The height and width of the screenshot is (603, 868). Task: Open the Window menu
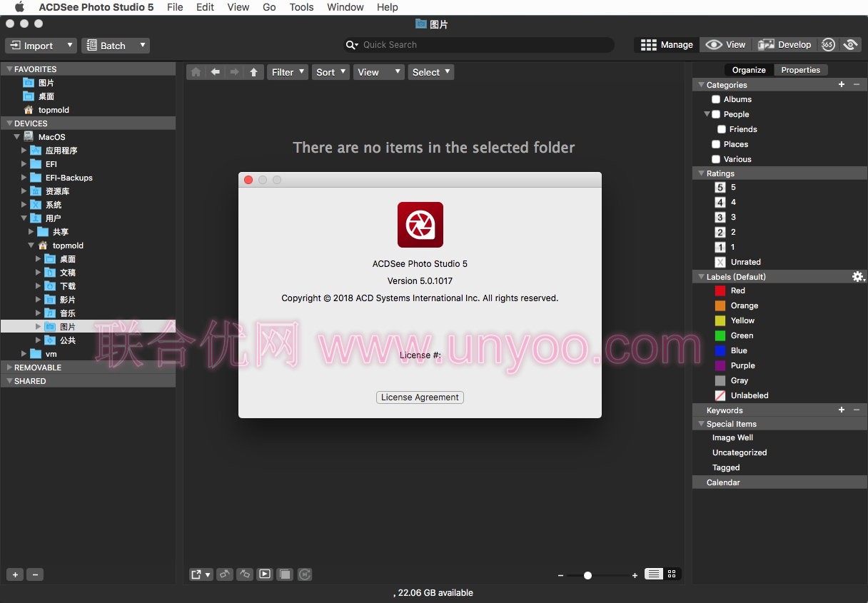345,7
